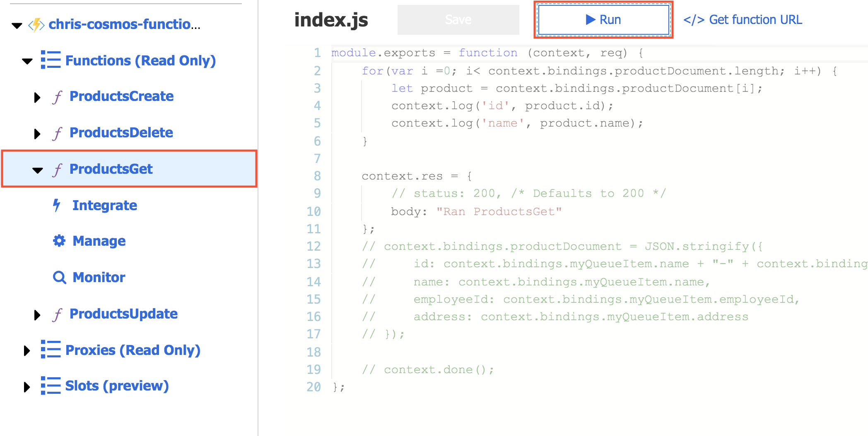This screenshot has width=868, height=436.
Task: Collapse the chris-cosmos function app node
Action: click(x=17, y=26)
